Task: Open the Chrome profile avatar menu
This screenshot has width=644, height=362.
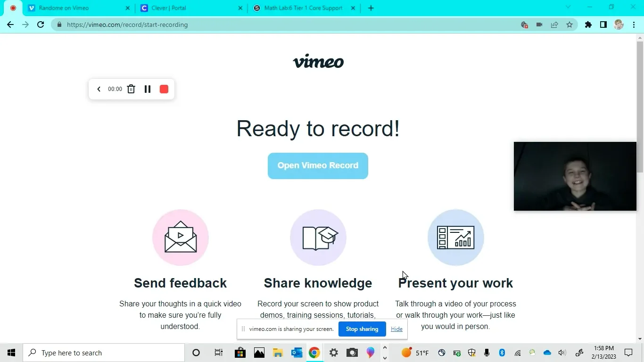Action: [619, 25]
